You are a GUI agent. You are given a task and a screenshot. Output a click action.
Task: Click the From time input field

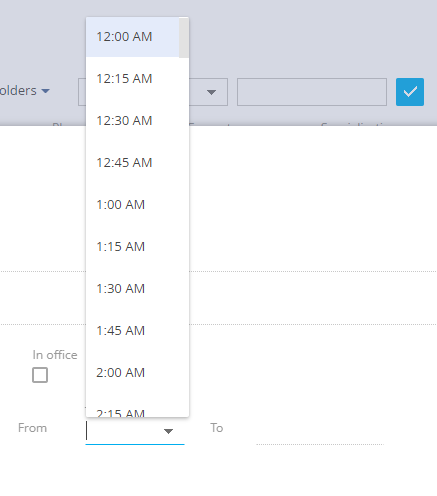pos(135,431)
